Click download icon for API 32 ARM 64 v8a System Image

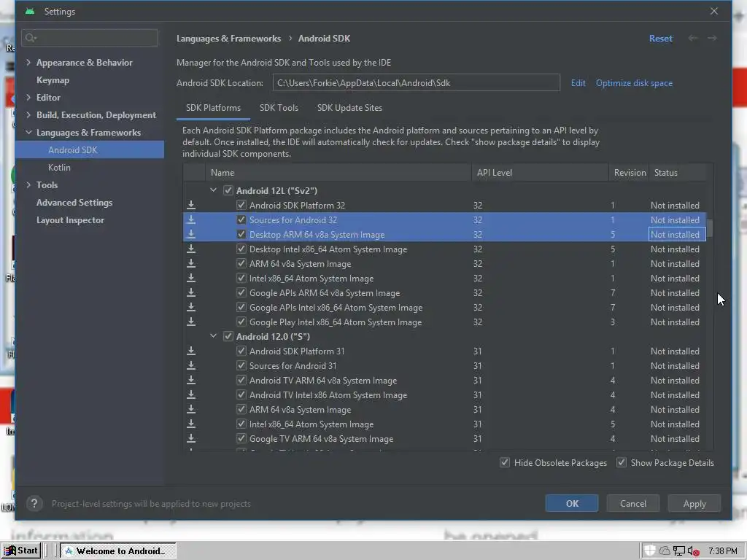[x=191, y=264]
